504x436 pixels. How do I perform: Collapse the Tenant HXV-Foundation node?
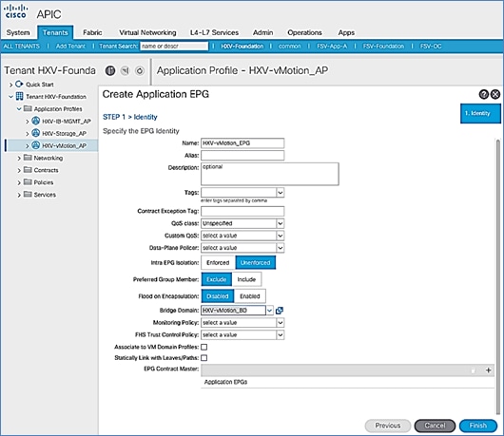(x=10, y=97)
